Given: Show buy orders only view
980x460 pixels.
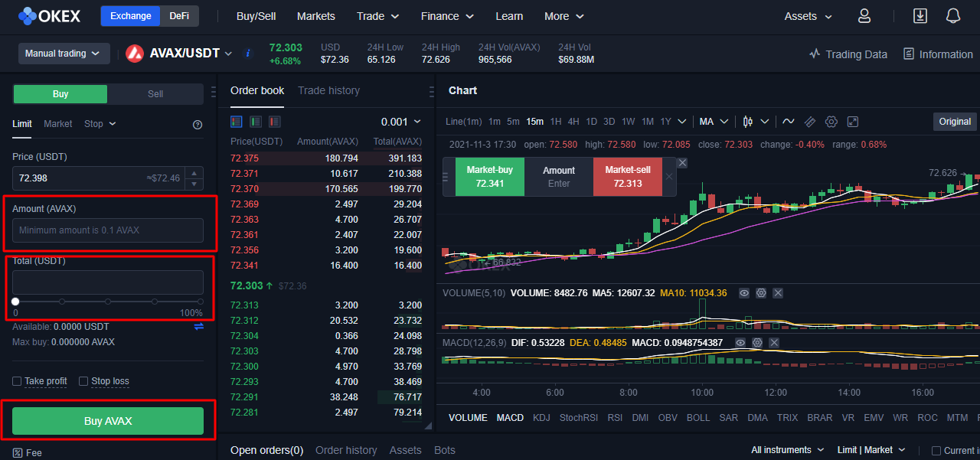Looking at the screenshot, I should (256, 122).
